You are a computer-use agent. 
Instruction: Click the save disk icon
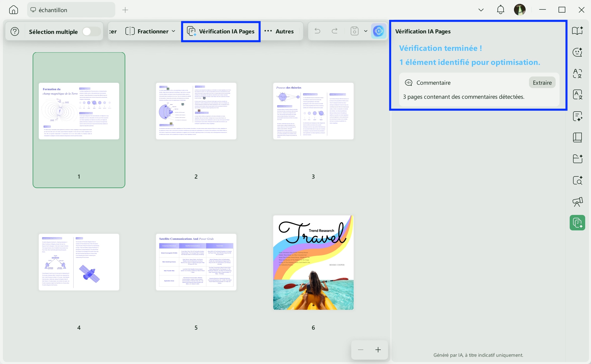[x=354, y=31]
